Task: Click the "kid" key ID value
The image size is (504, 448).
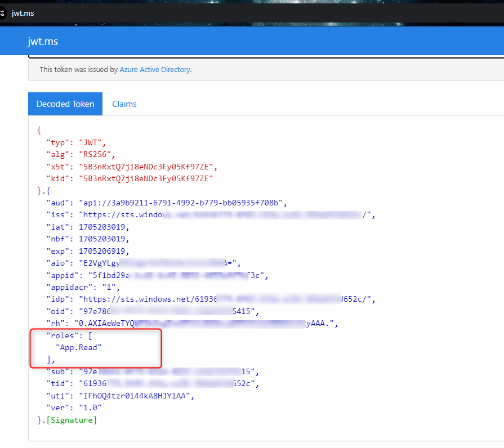Action: click(148, 178)
